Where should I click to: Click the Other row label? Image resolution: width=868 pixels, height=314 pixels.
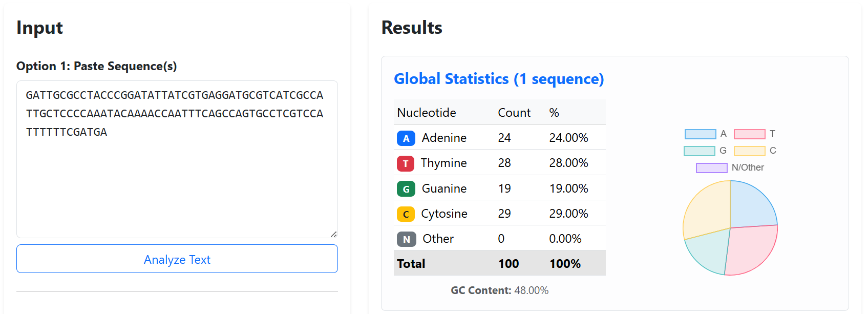coord(438,239)
